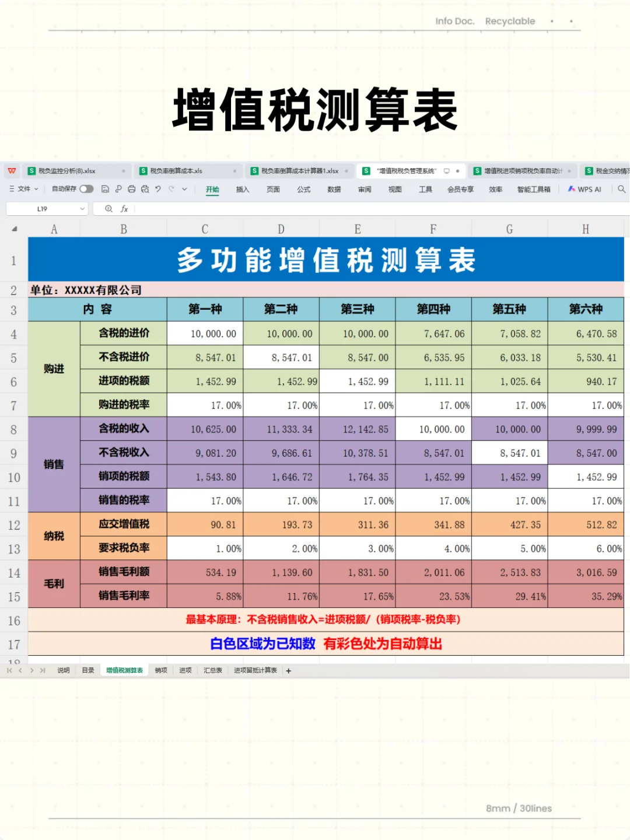
Task: Go to last sheet navigation arrow
Action: pos(43,671)
